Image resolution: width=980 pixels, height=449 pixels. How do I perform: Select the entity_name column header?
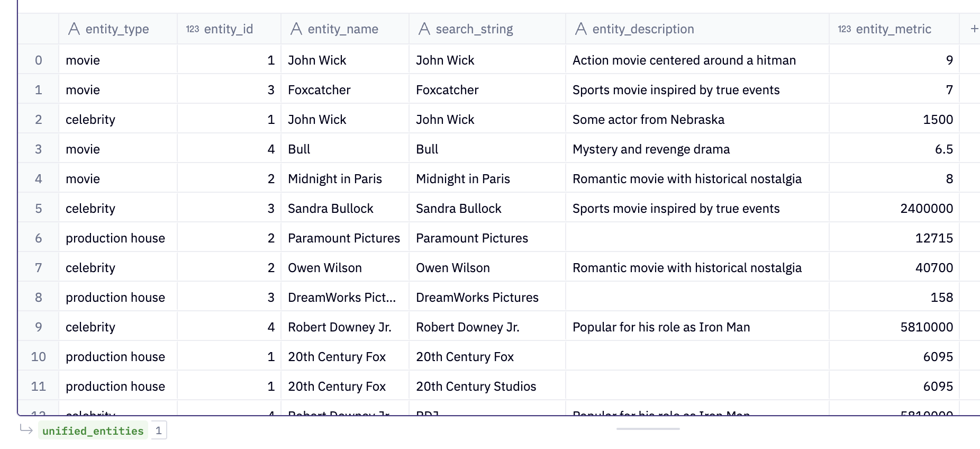click(x=345, y=29)
